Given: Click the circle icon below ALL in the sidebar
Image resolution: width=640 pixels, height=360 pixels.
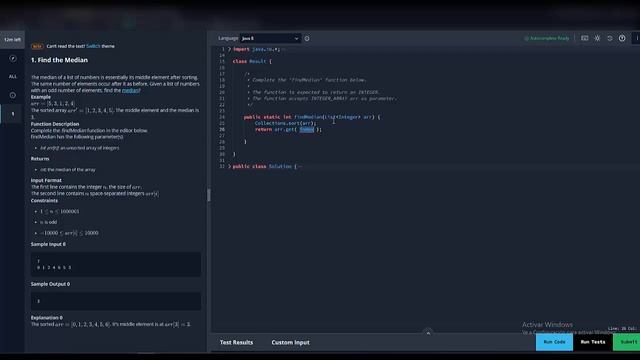Looking at the screenshot, I should tap(13, 95).
